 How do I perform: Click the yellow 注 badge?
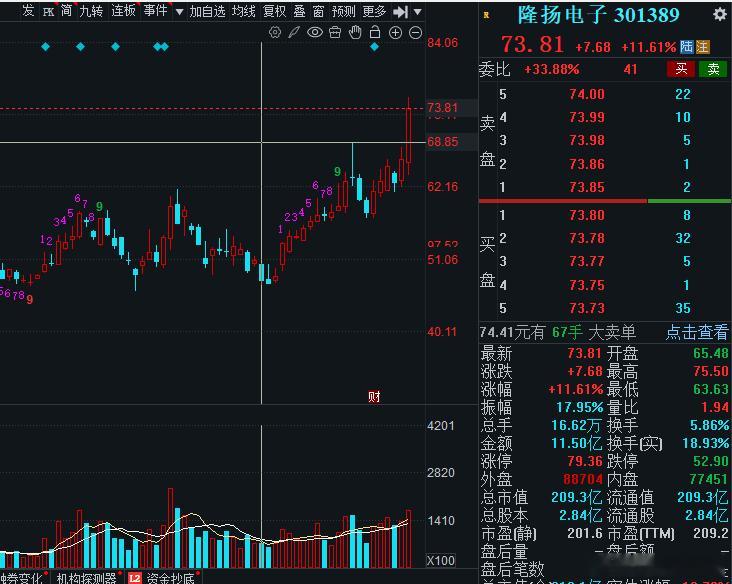(x=703, y=47)
